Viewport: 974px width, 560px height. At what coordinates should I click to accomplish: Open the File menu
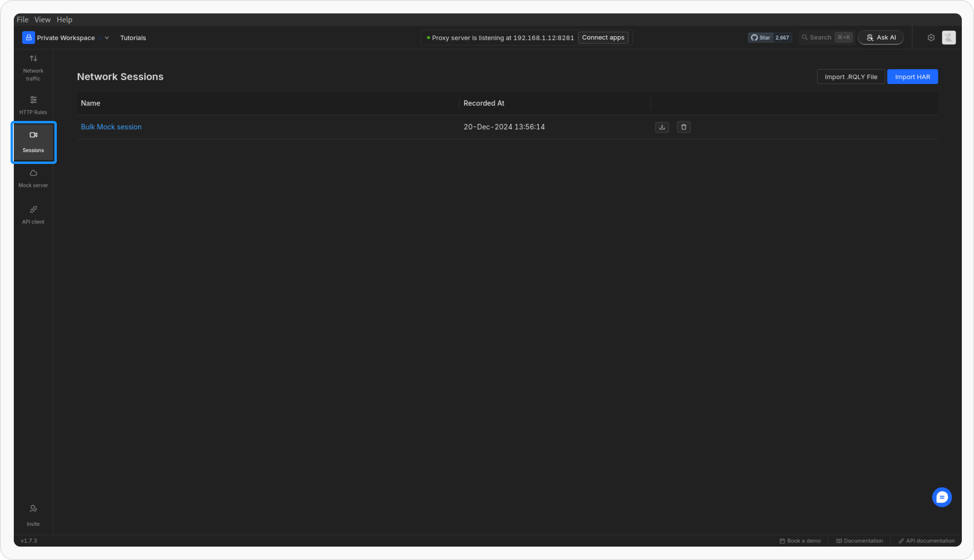coord(22,19)
